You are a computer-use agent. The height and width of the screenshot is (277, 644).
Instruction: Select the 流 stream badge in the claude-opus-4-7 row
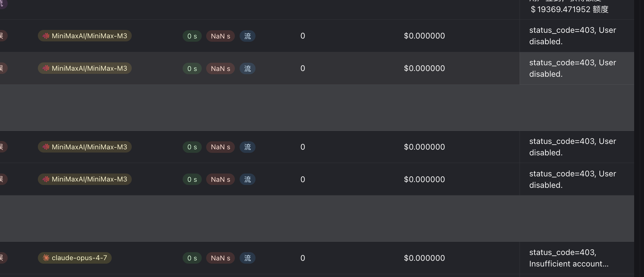(248, 258)
